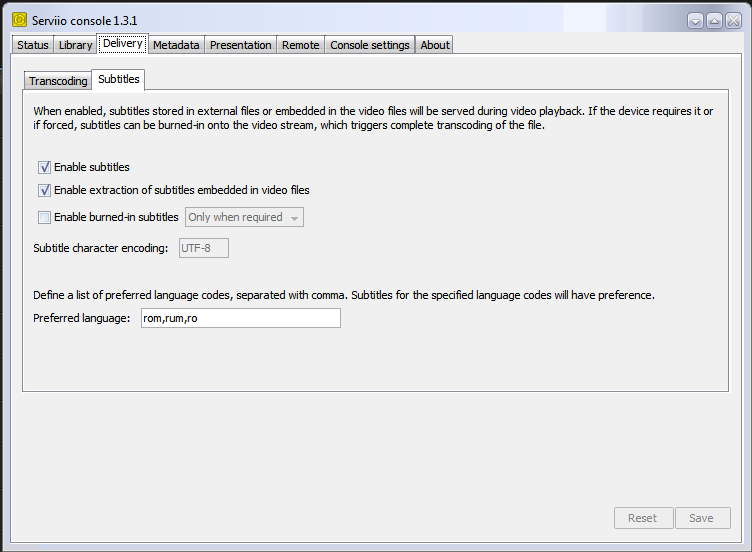Viewport: 752px width, 552px height.
Task: Switch to the Status tab
Action: pyautogui.click(x=33, y=45)
